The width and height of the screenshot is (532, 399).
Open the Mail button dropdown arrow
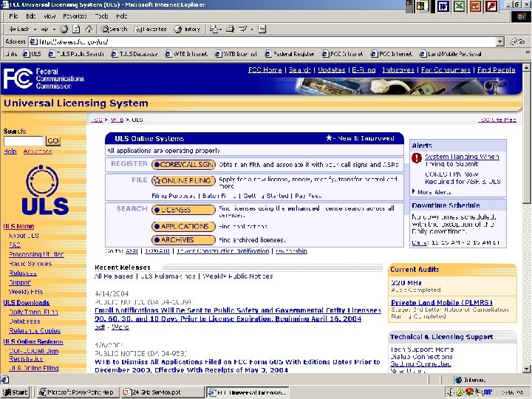[220, 29]
